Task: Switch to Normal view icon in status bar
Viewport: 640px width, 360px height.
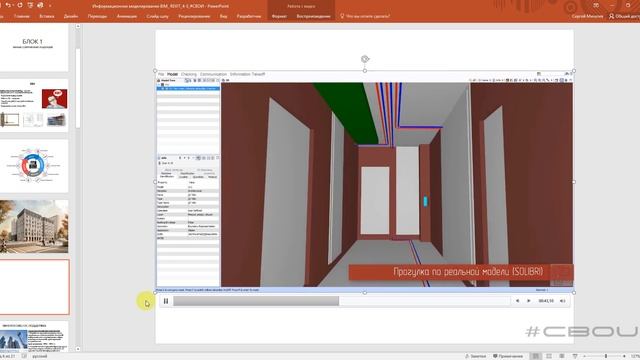Action: click(x=536, y=356)
